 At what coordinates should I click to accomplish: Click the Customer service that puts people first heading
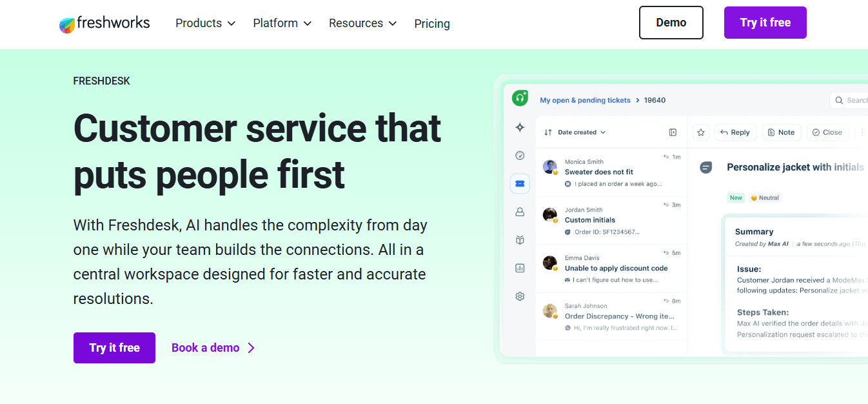click(257, 152)
